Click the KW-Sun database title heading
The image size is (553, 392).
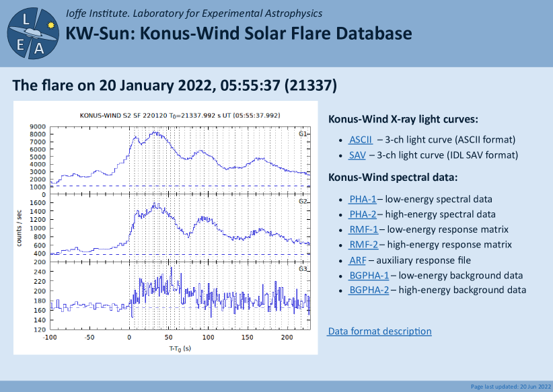239,34
